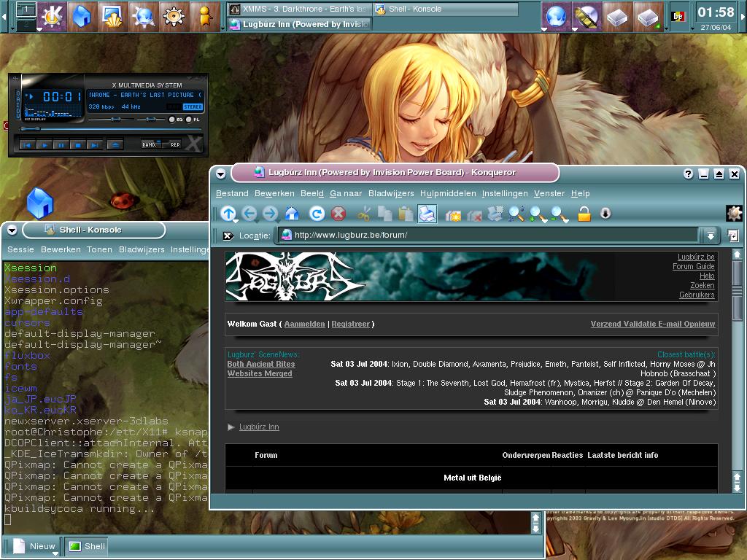Click the Aanmelden link
747x560 pixels.
pyautogui.click(x=304, y=324)
